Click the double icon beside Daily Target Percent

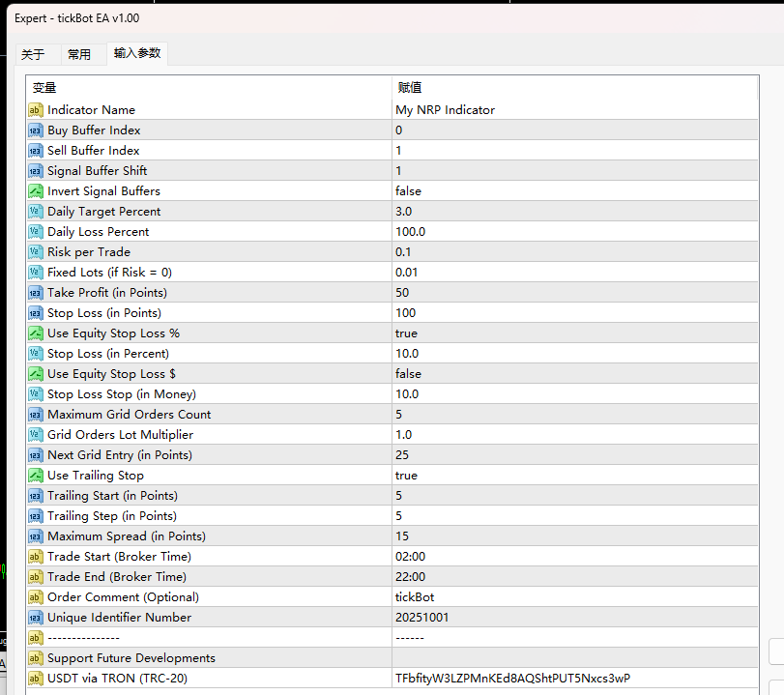[x=35, y=212]
